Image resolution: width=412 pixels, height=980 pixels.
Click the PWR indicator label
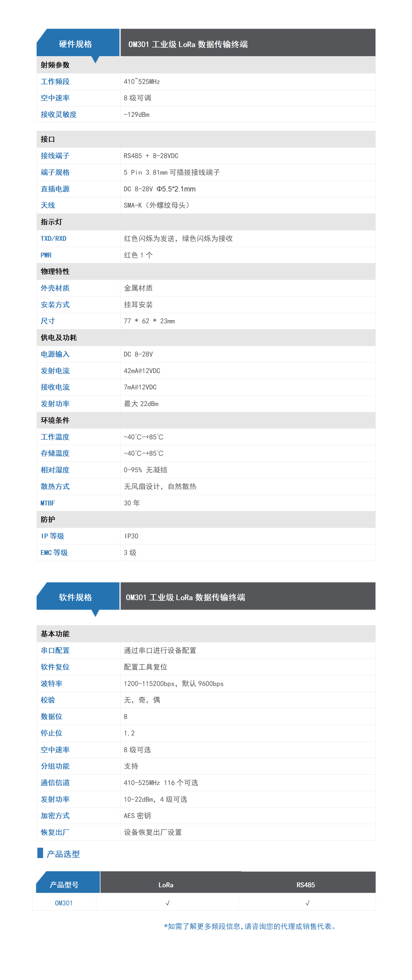coord(46,255)
